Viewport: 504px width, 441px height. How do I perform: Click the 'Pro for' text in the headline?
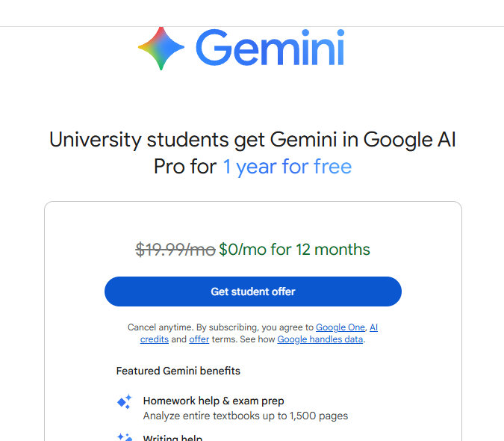pos(185,166)
